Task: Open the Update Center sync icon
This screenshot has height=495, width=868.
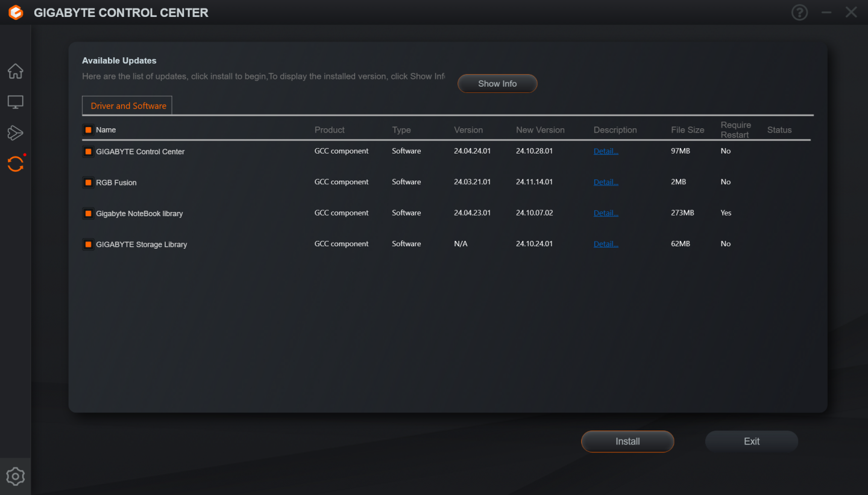Action: point(16,164)
